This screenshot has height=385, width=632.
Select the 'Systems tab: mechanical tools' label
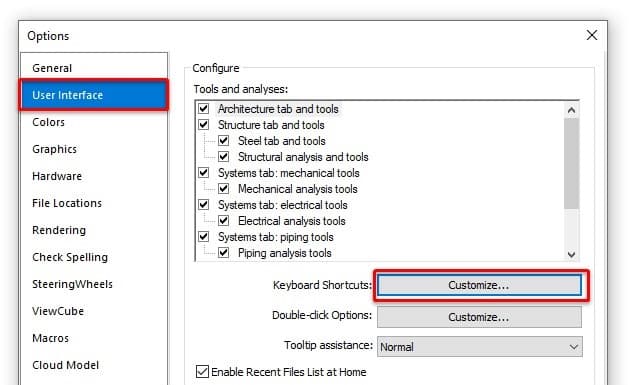coord(289,173)
